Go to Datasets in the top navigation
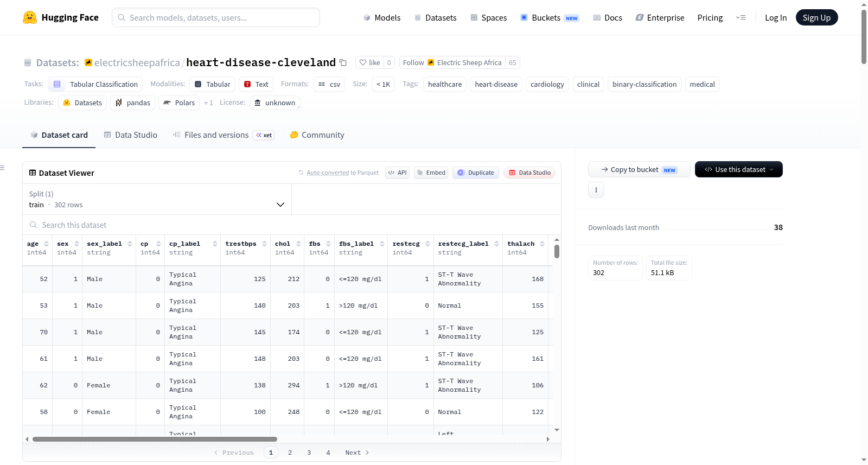The image size is (868, 465). coord(435,17)
